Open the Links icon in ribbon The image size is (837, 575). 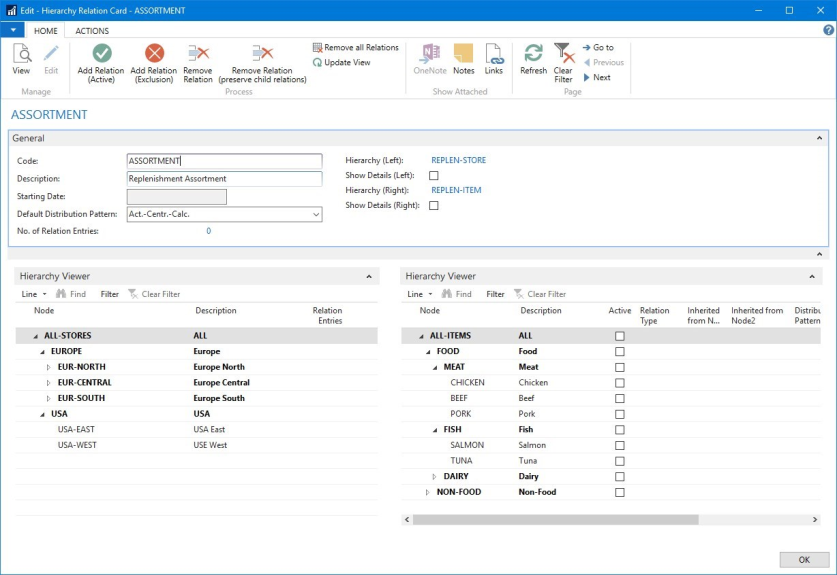tap(494, 54)
